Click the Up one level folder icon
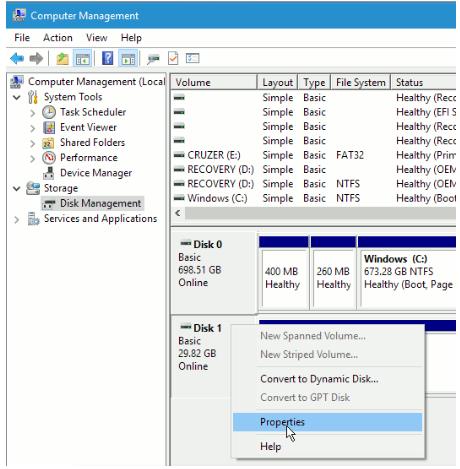This screenshot has width=460, height=469. [x=62, y=59]
